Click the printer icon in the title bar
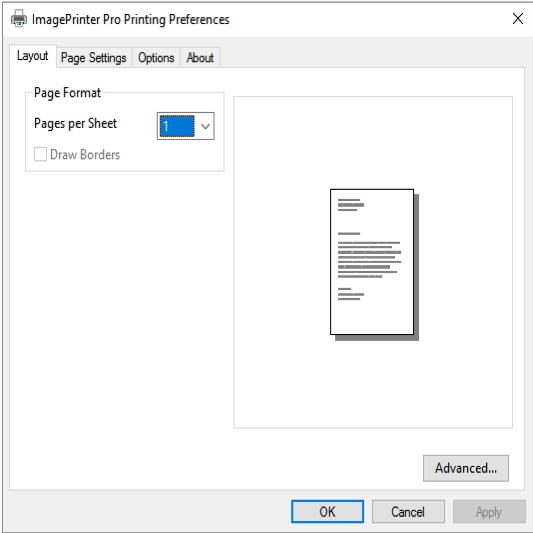The height and width of the screenshot is (533, 533). (19, 19)
